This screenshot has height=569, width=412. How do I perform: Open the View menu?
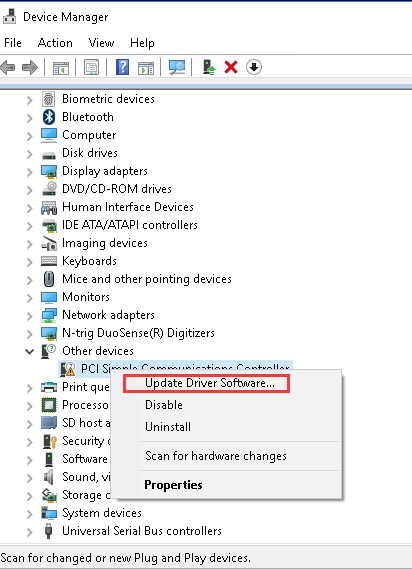click(x=101, y=43)
